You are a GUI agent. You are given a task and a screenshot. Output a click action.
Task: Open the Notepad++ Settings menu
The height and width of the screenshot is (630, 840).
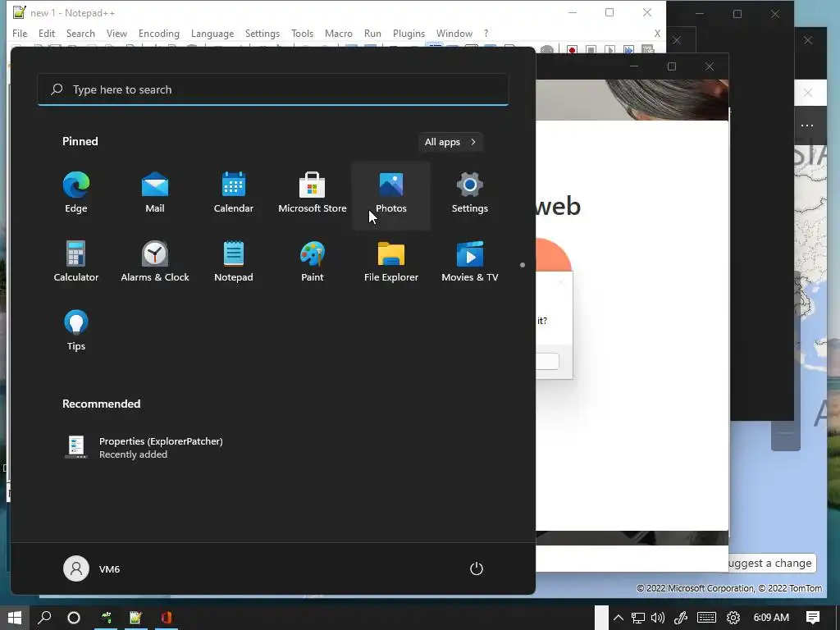262,33
